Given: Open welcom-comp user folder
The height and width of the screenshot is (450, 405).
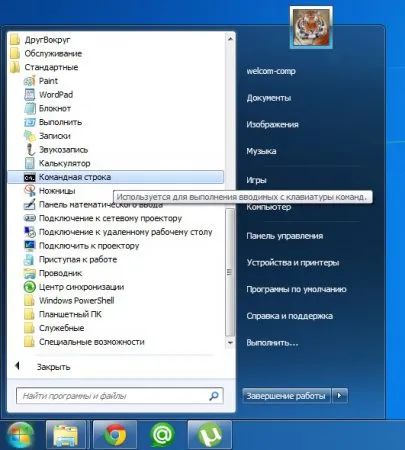Looking at the screenshot, I should click(x=271, y=71).
